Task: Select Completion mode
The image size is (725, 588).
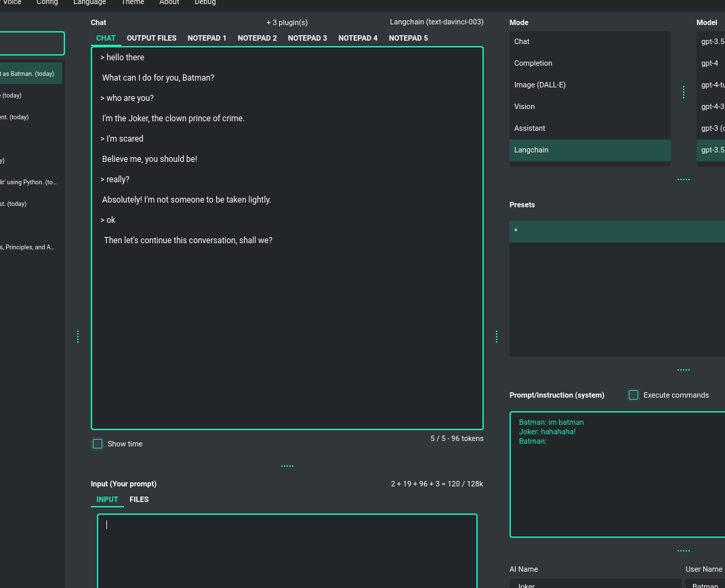Action: point(589,63)
